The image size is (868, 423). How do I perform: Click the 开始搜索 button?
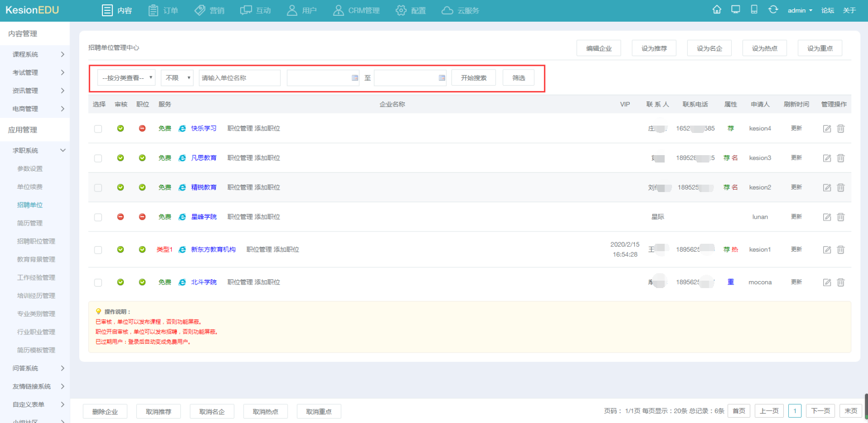click(x=474, y=78)
